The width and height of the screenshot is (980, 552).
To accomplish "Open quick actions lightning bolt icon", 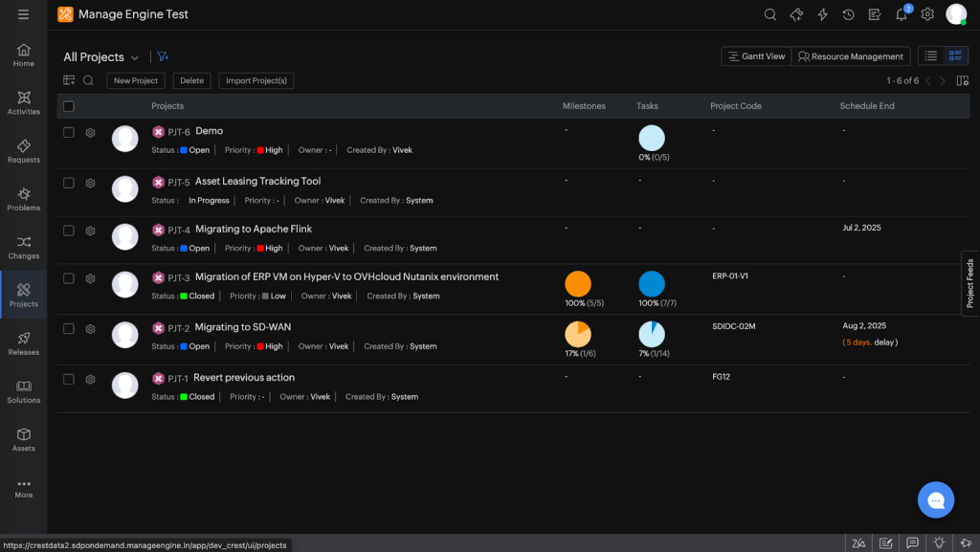I will (822, 14).
